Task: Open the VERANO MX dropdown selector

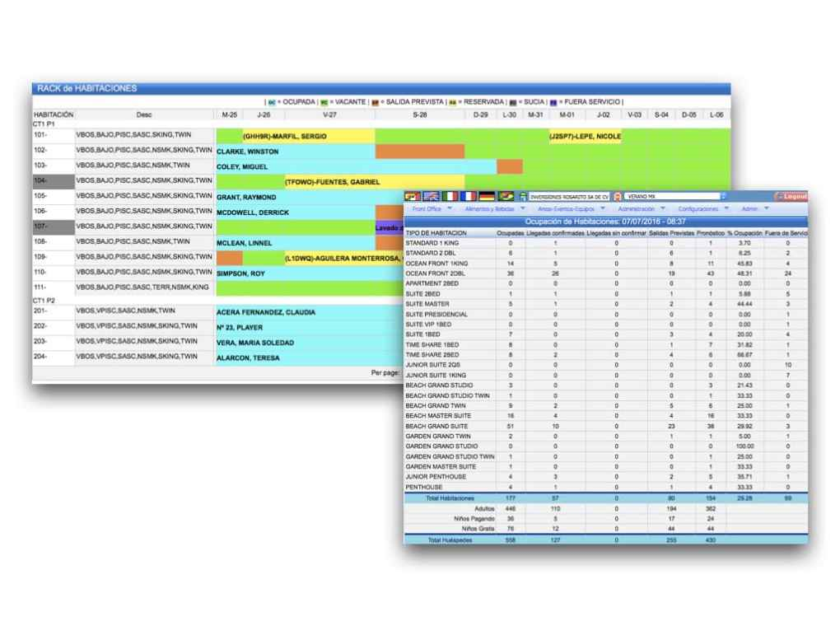Action: (675, 197)
